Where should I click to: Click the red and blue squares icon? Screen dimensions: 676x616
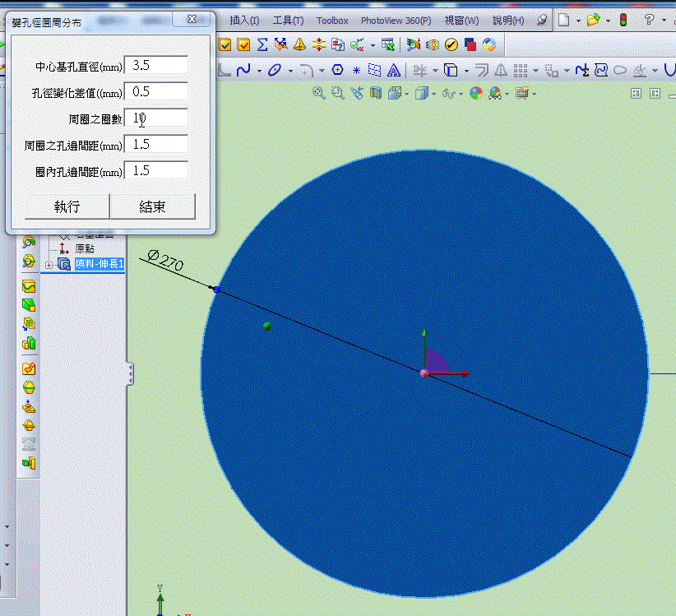(x=470, y=44)
